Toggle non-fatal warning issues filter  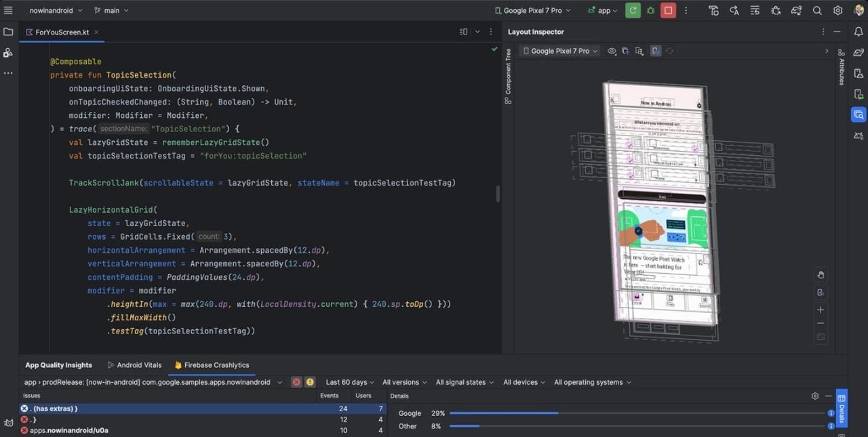[310, 382]
